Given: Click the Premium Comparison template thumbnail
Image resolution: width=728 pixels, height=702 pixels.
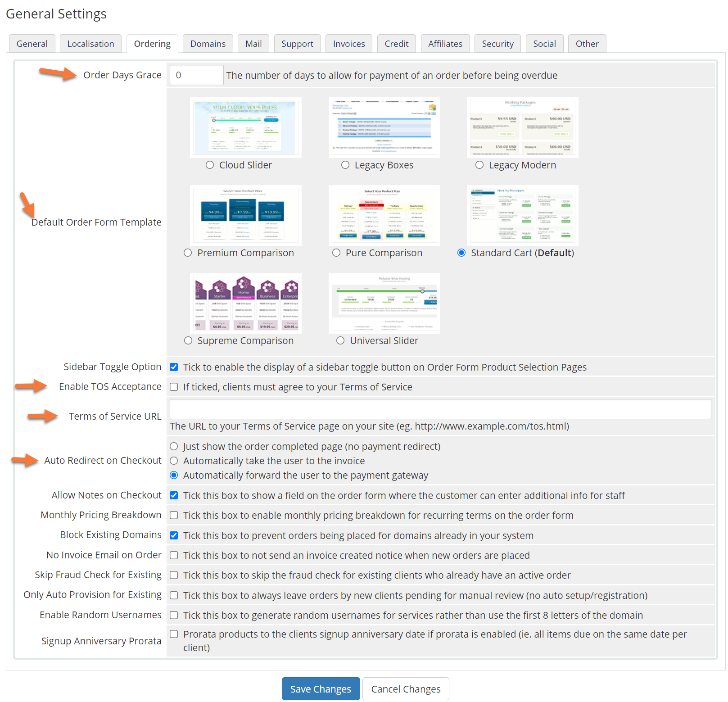Looking at the screenshot, I should point(245,216).
